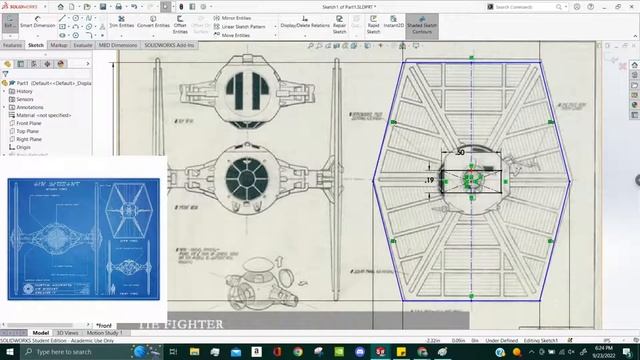640x360 pixels.
Task: Select the Arc sketch tool
Action: tap(76, 27)
